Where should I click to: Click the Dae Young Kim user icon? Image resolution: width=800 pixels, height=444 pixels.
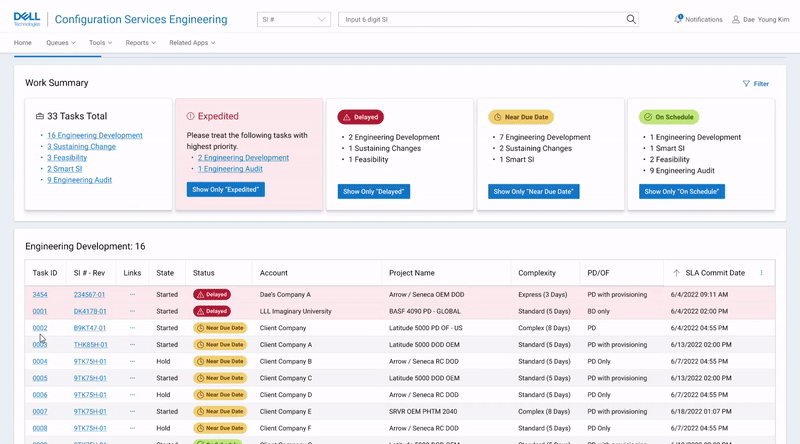click(736, 19)
